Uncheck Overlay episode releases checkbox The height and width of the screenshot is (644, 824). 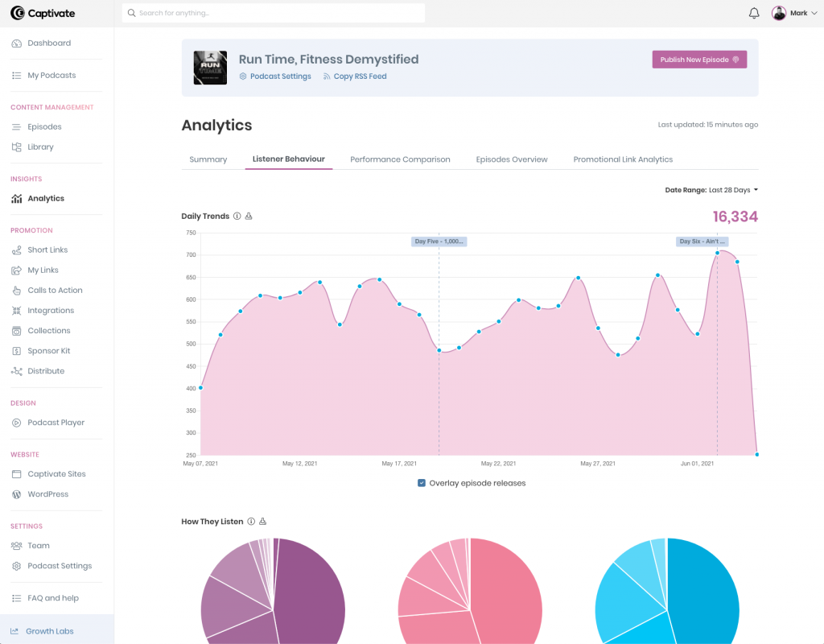[422, 483]
